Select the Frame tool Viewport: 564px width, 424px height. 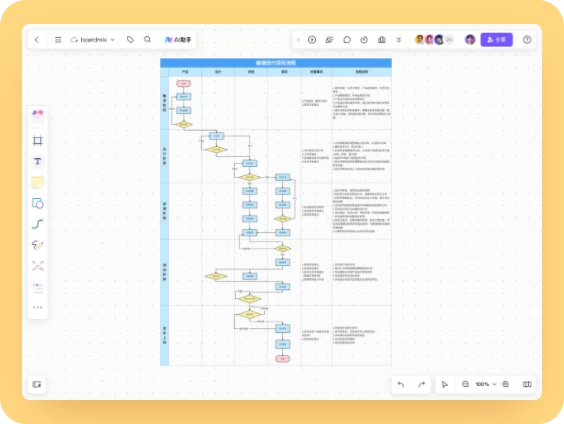pos(38,140)
